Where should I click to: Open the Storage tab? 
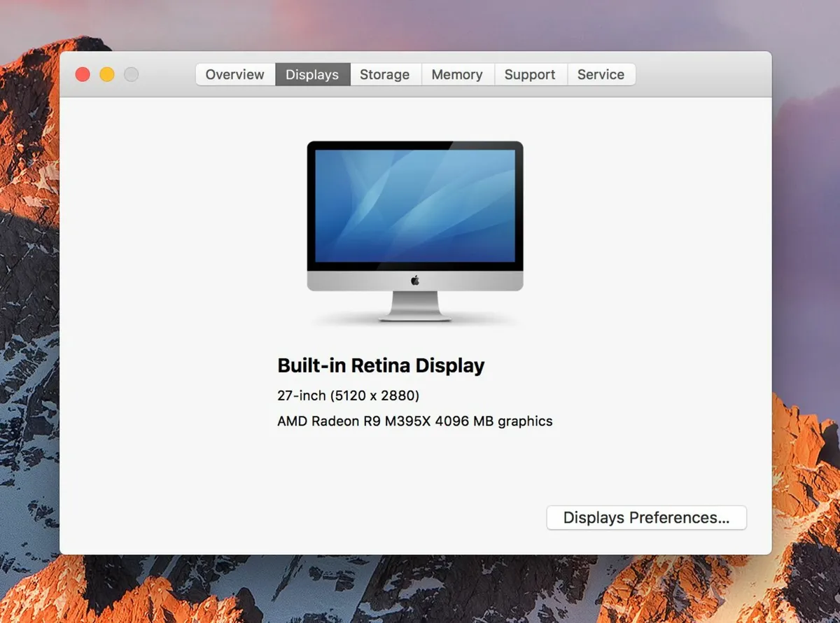(x=384, y=74)
